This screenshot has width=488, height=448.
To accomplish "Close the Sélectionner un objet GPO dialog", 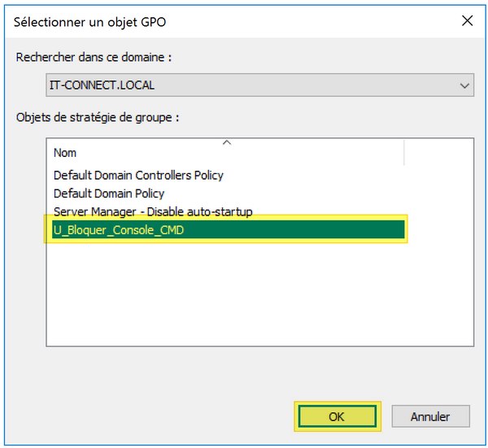I will tap(467, 21).
